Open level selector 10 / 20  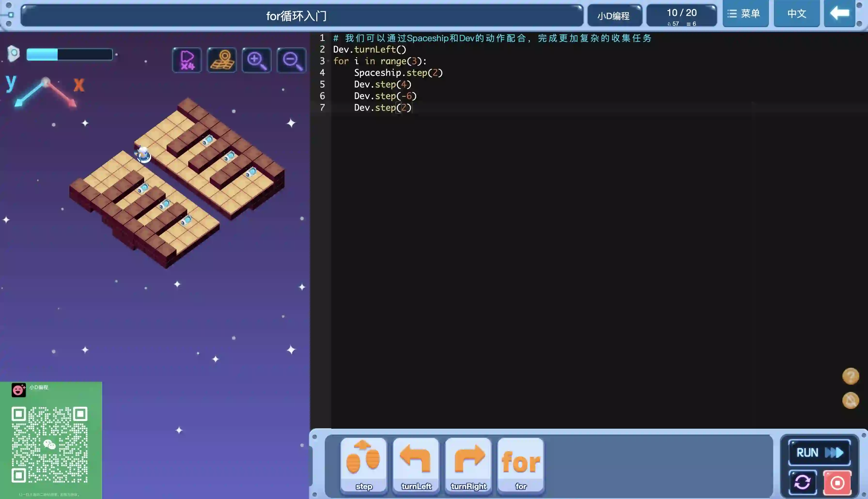681,16
